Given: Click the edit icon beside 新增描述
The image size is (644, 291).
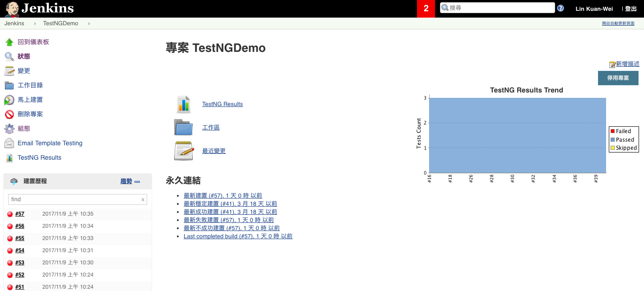Looking at the screenshot, I should click(612, 65).
